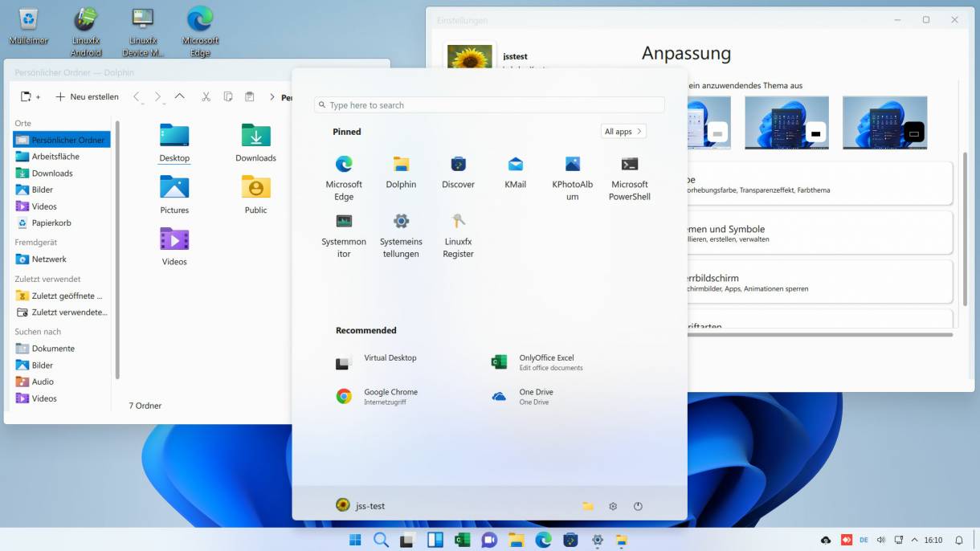Open the Public folder in Dolphin
The width and height of the screenshot is (980, 551).
pyautogui.click(x=255, y=194)
